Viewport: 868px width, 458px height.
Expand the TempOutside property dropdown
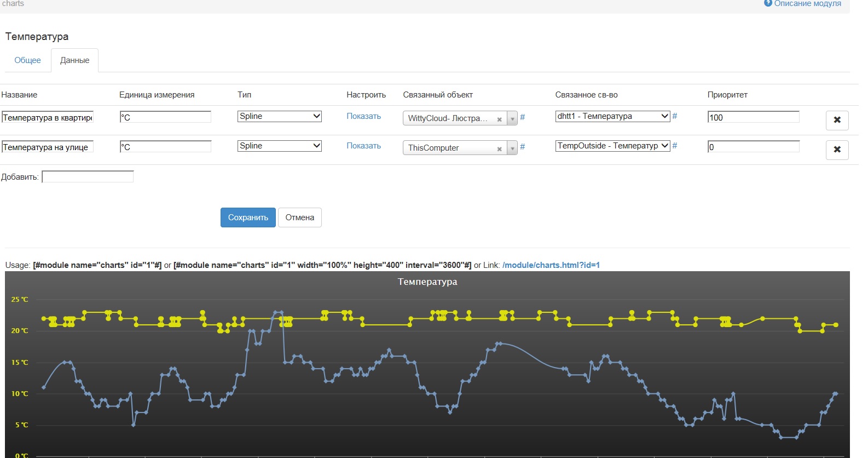[612, 146]
